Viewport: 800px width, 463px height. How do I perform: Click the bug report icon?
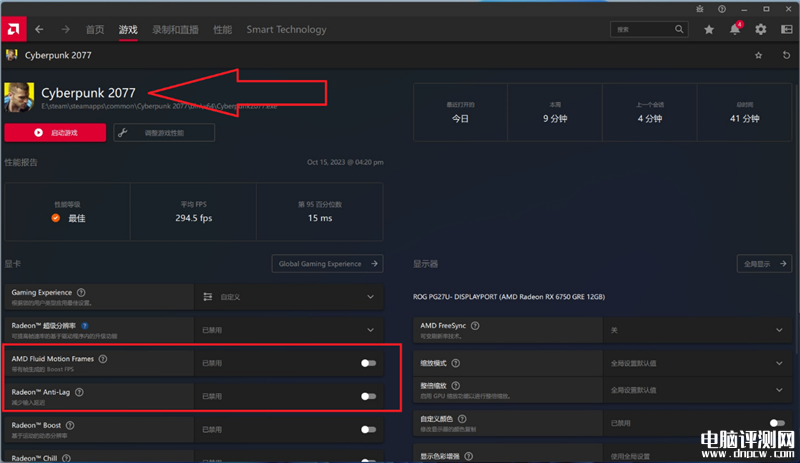(x=699, y=9)
